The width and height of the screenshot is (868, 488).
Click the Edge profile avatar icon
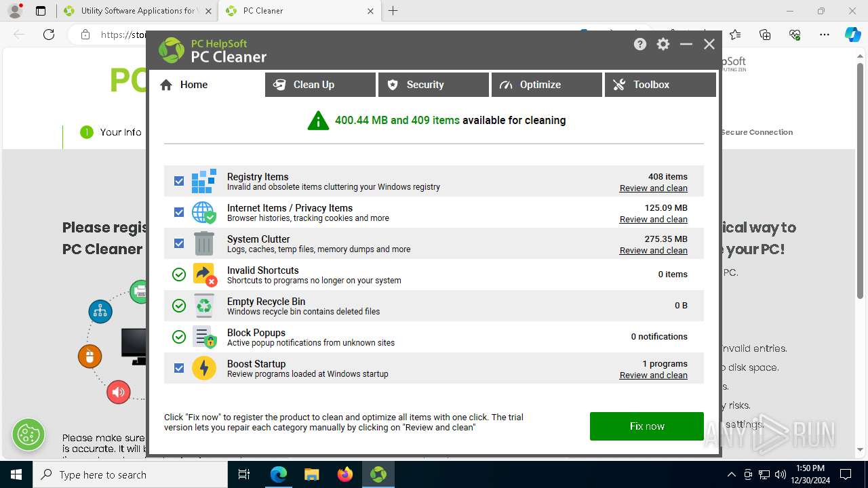pyautogui.click(x=14, y=11)
